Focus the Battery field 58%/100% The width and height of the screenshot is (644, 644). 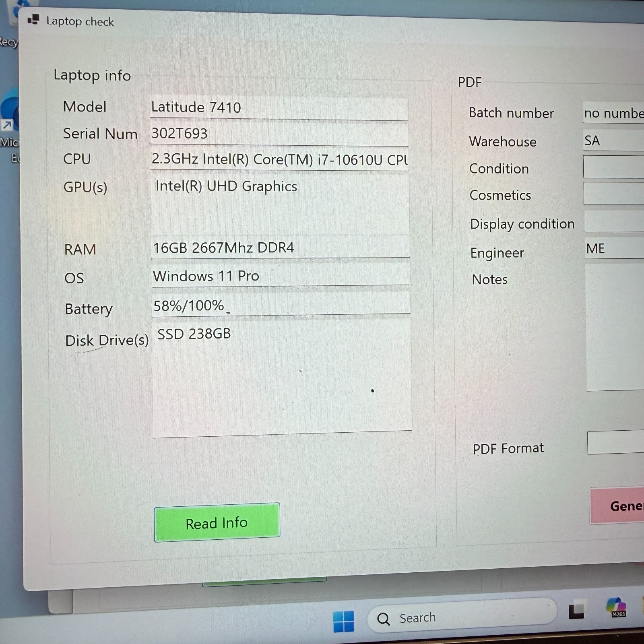281,304
